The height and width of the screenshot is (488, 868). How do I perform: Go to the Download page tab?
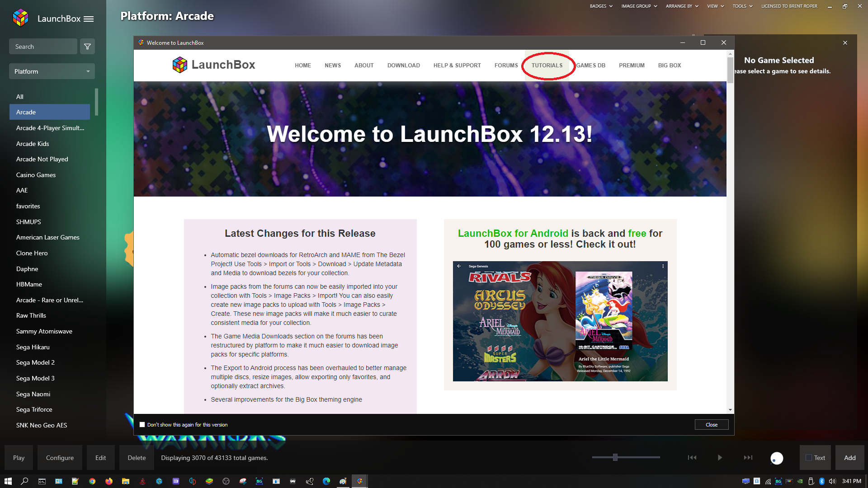(403, 66)
